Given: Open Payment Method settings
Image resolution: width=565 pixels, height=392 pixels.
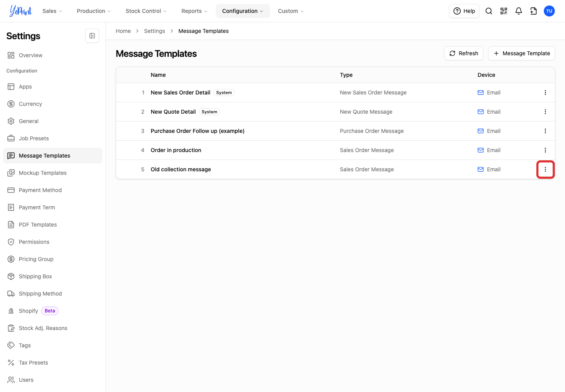Looking at the screenshot, I should (x=53, y=190).
